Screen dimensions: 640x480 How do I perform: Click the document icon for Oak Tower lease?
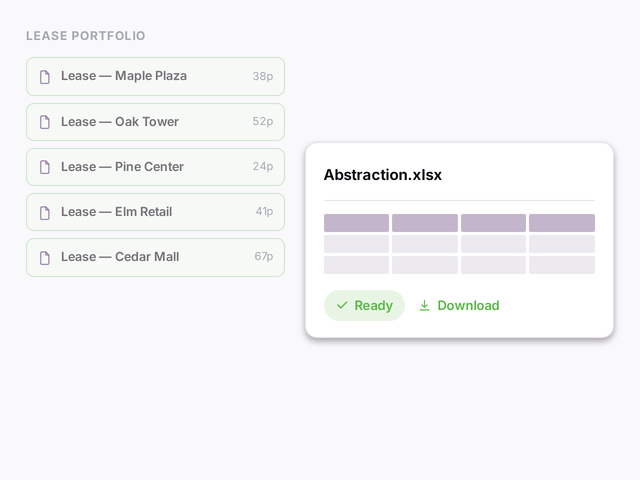[x=45, y=122]
